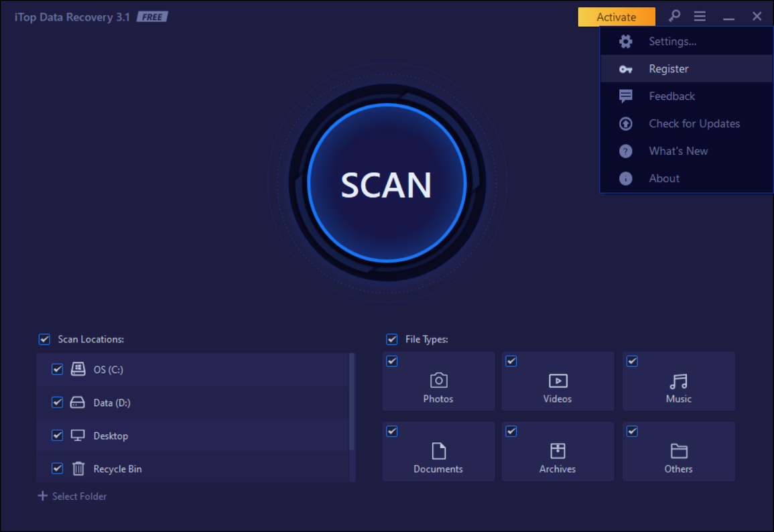Click the Music note icon

pyautogui.click(x=678, y=381)
